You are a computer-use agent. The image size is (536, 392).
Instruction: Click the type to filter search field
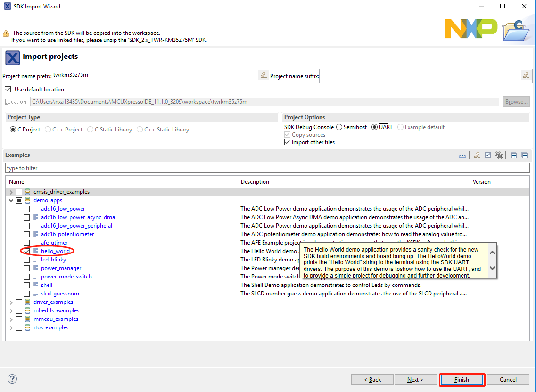pyautogui.click(x=267, y=168)
